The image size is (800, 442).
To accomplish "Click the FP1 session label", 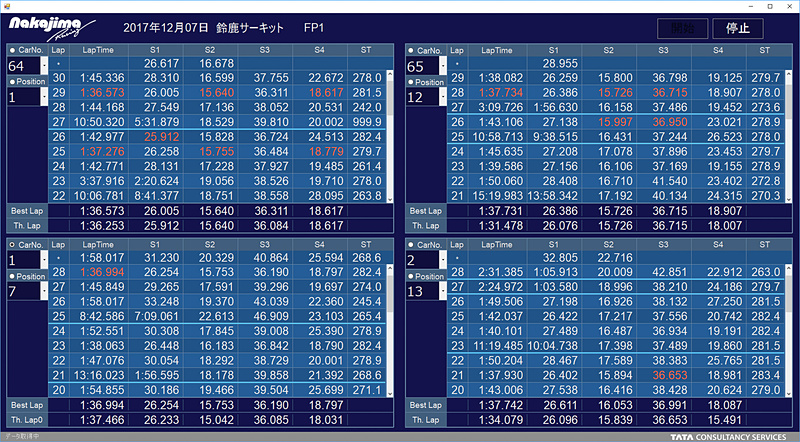I will 314,28.
